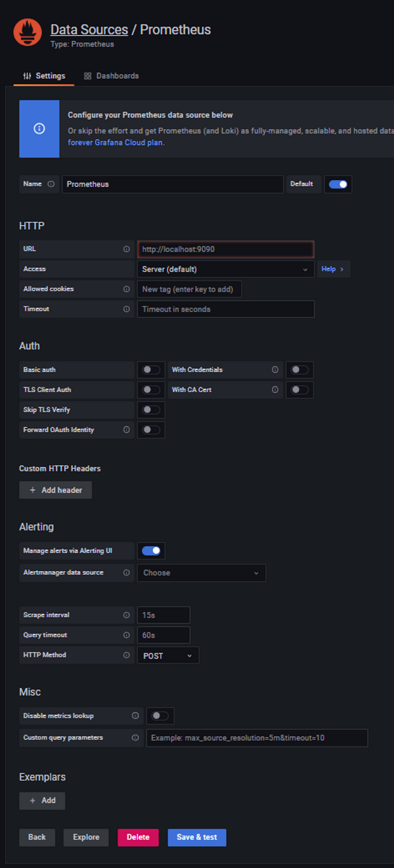Click the Custom query parameters info icon
This screenshot has height=868, width=394.
(x=135, y=738)
